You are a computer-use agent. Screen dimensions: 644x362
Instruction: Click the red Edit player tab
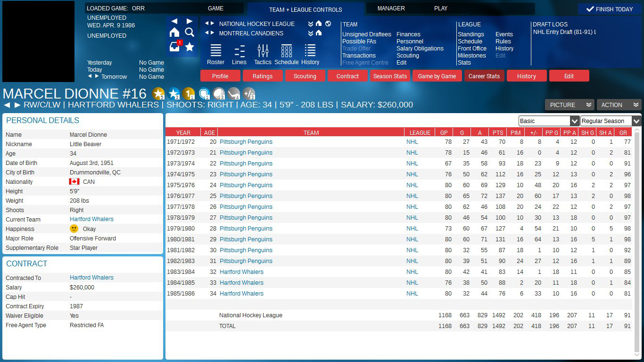pyautogui.click(x=569, y=76)
